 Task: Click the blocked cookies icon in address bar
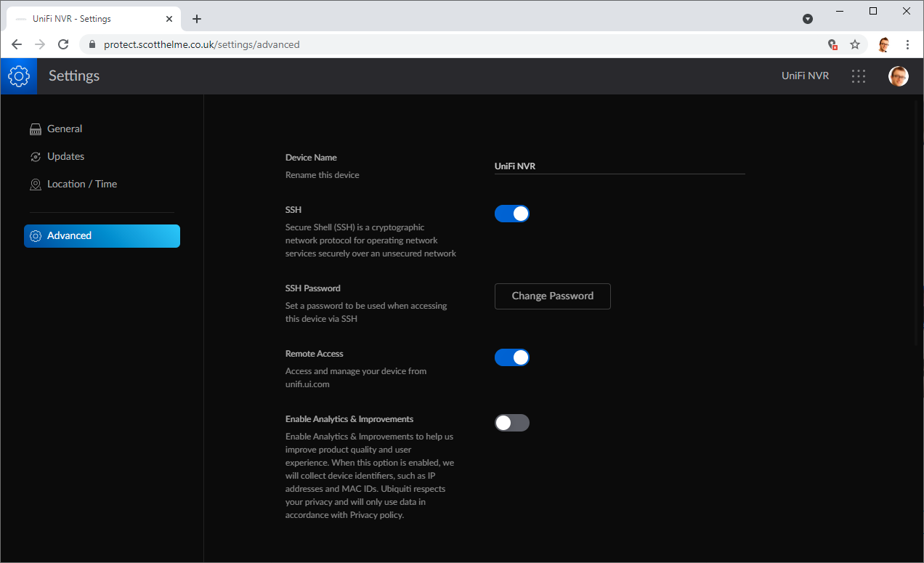[x=833, y=44]
